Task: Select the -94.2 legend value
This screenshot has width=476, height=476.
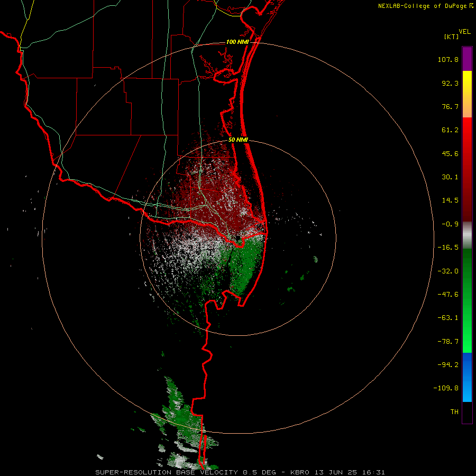Action: click(x=448, y=365)
